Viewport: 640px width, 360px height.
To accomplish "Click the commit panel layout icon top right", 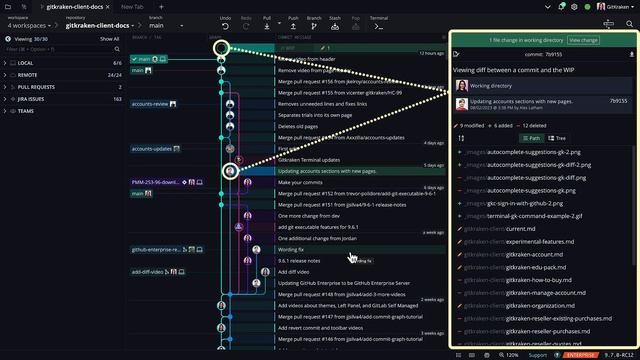I will (x=608, y=24).
